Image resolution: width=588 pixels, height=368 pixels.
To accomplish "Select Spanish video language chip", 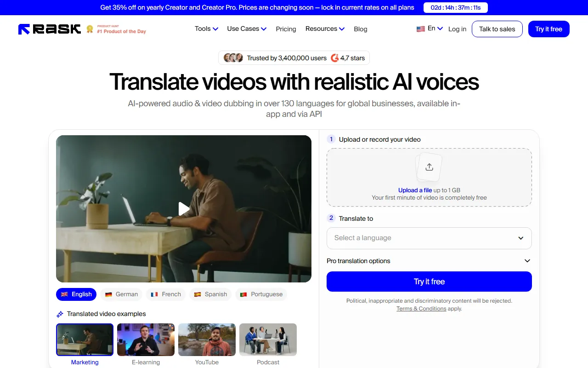I will tap(210, 294).
